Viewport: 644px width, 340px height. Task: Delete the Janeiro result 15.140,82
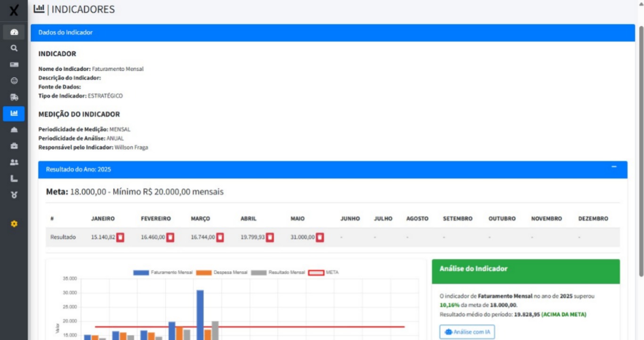(120, 237)
